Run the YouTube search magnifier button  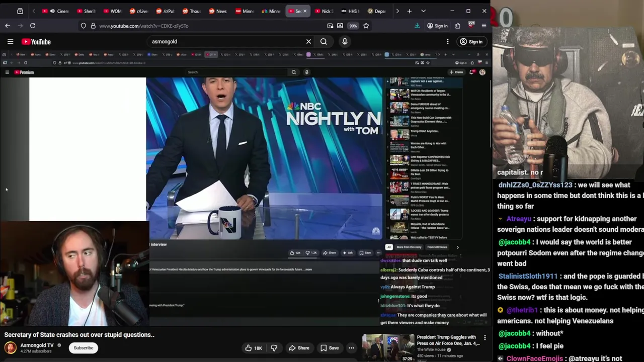click(324, 42)
